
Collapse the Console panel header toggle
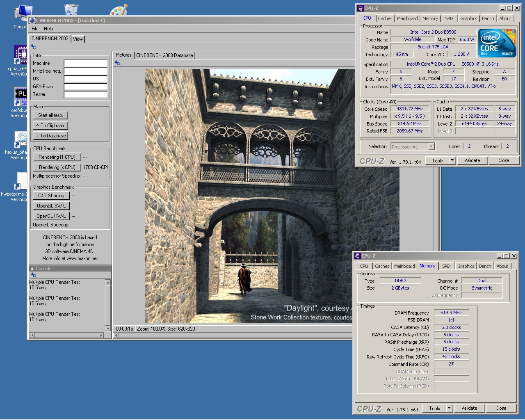(32, 269)
